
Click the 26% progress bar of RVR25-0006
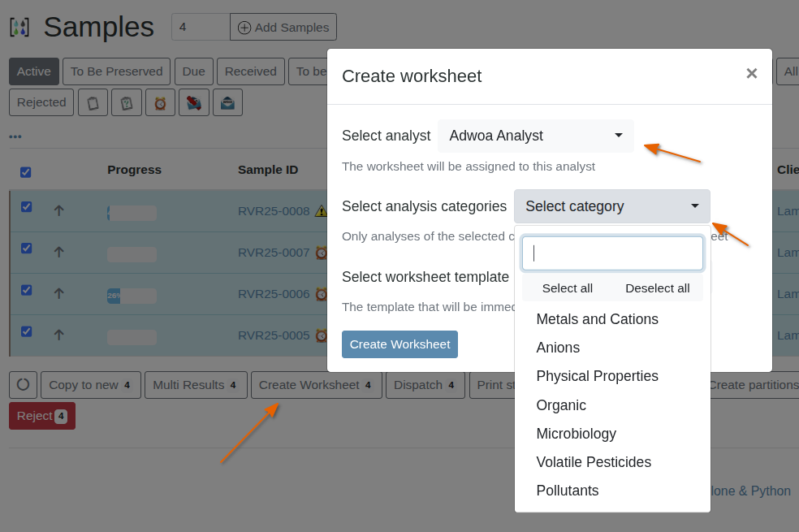[130, 294]
